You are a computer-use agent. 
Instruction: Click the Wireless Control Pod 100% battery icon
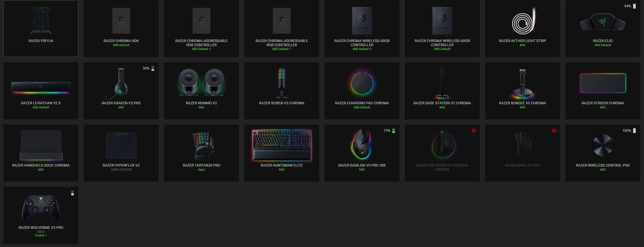[x=634, y=131]
